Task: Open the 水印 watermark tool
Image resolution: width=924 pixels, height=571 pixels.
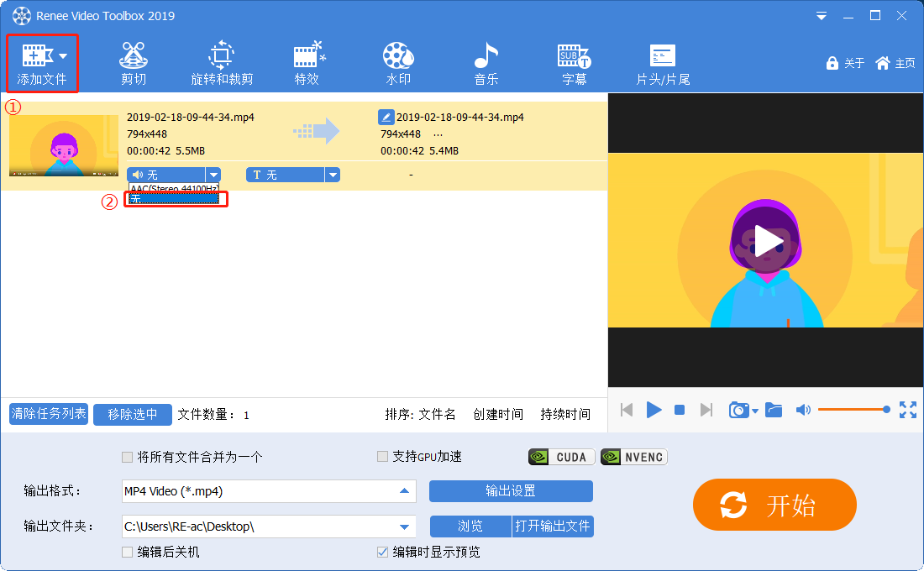Action: [x=398, y=64]
